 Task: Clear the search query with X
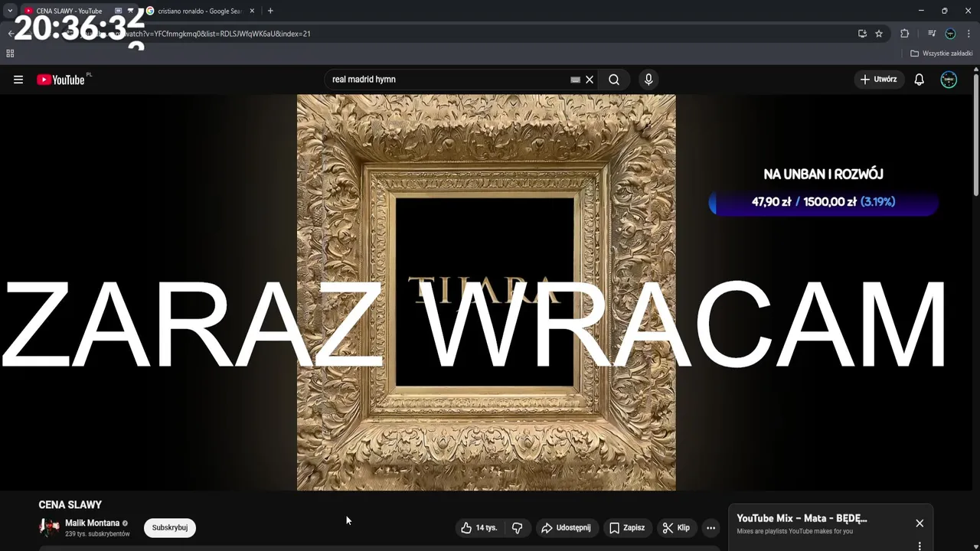[590, 80]
